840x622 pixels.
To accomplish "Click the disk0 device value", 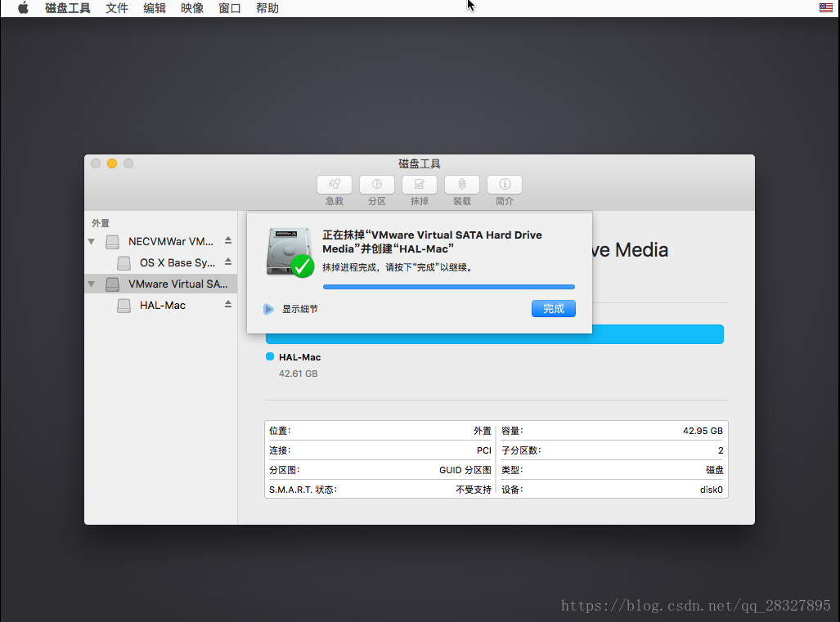I will pyautogui.click(x=711, y=490).
